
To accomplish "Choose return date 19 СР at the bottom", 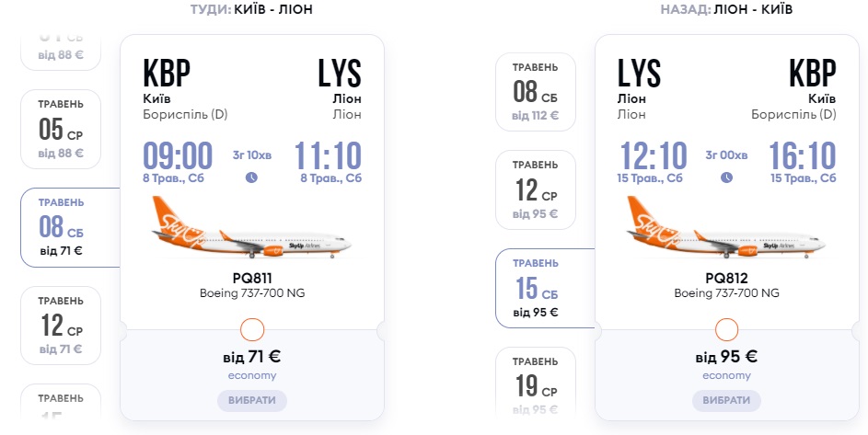I will [536, 383].
